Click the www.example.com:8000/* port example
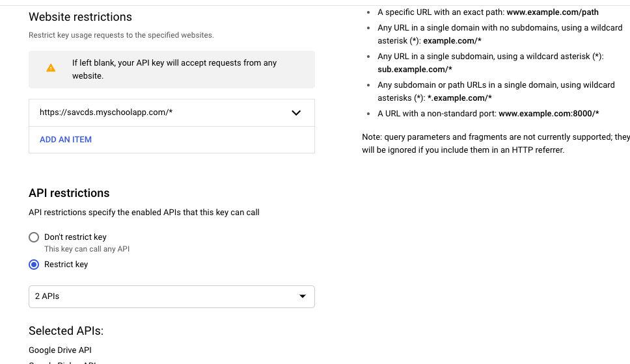 click(x=549, y=113)
